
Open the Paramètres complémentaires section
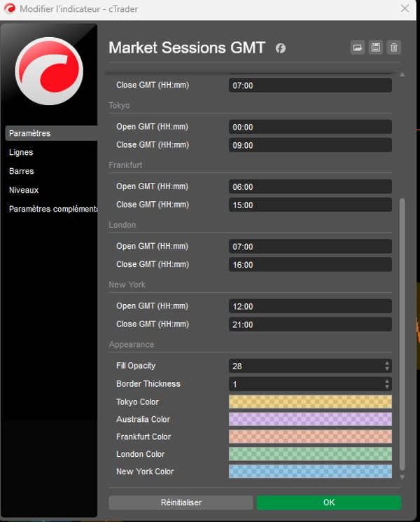(53, 209)
